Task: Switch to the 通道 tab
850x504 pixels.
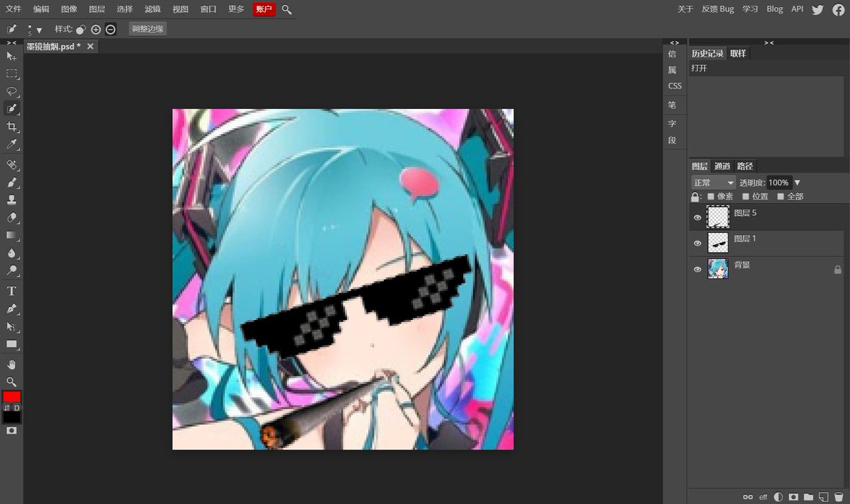Action: [722, 166]
